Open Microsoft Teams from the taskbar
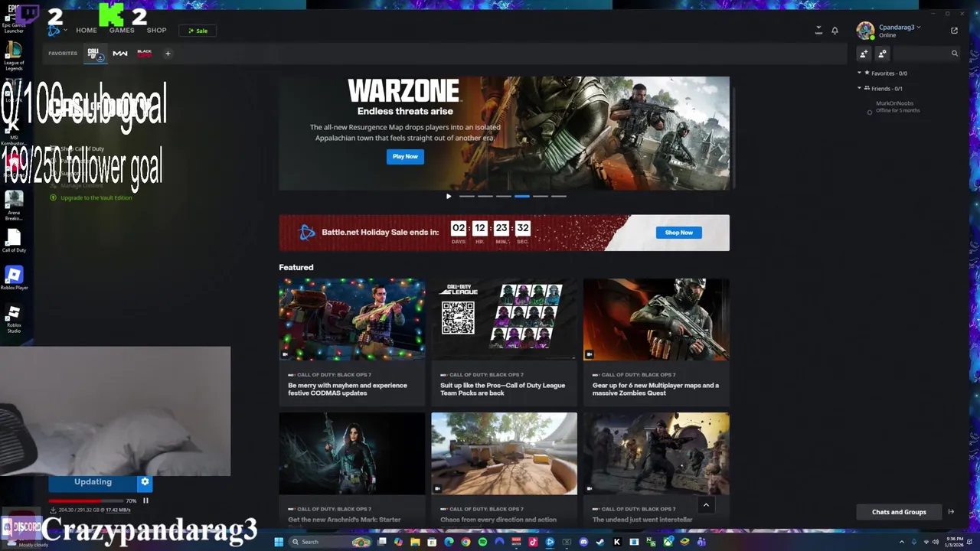980x551 pixels. pyautogui.click(x=701, y=542)
